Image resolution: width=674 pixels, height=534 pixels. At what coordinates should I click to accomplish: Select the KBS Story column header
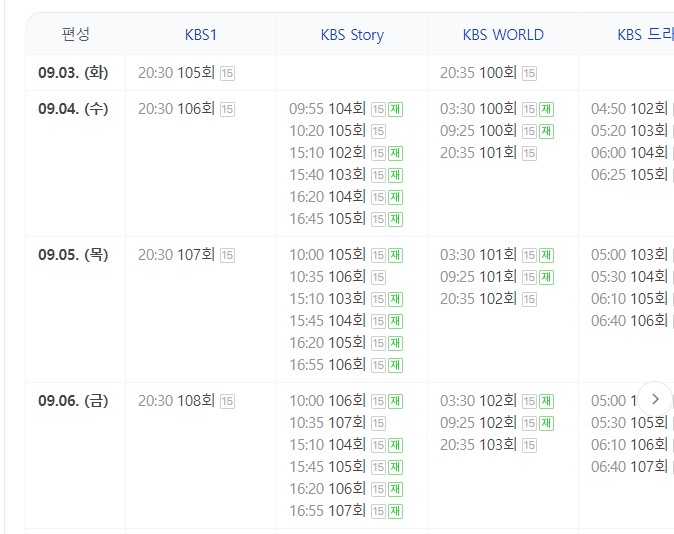[352, 35]
